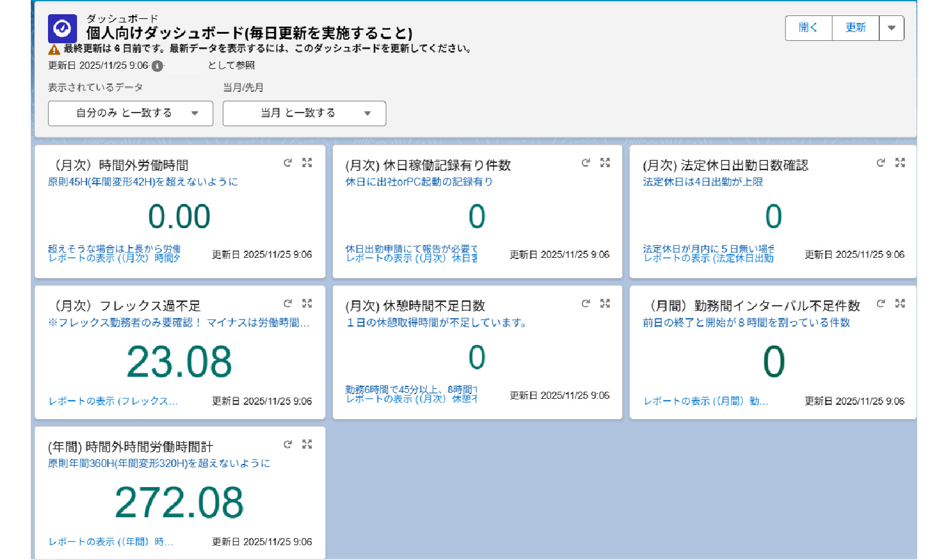Screen dimensions: 948x560
Task: Refresh the (月次) 時間外労働時間 card
Action: click(x=287, y=162)
